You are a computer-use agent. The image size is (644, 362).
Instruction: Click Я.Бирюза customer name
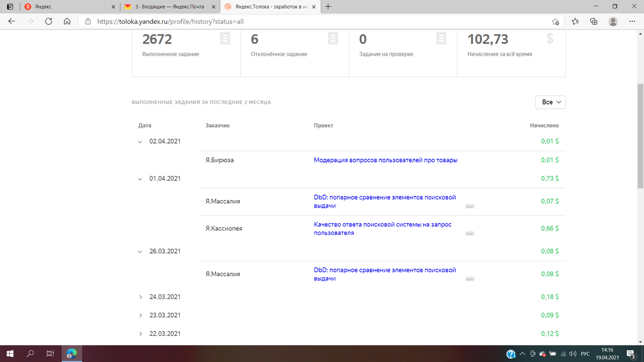[x=219, y=160]
